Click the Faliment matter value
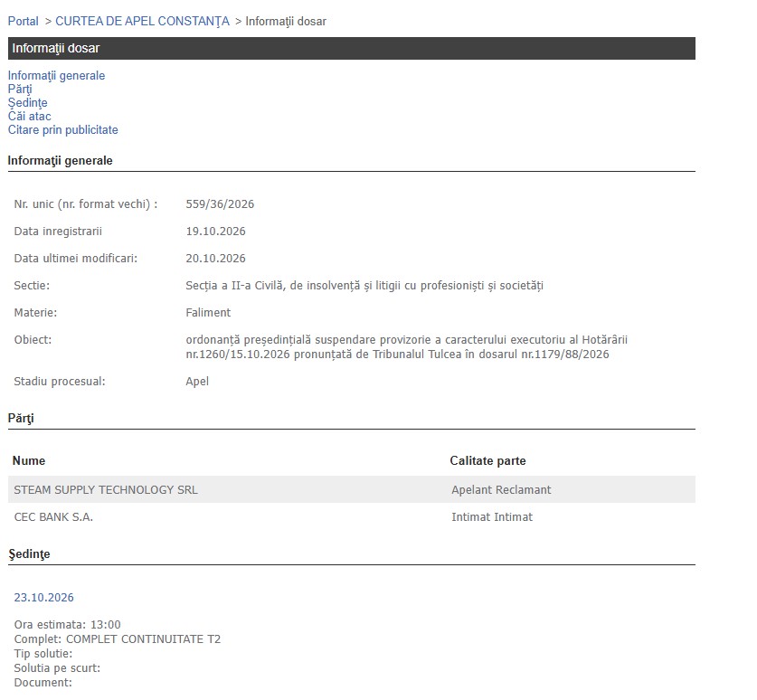This screenshot has height=700, width=757. point(208,312)
